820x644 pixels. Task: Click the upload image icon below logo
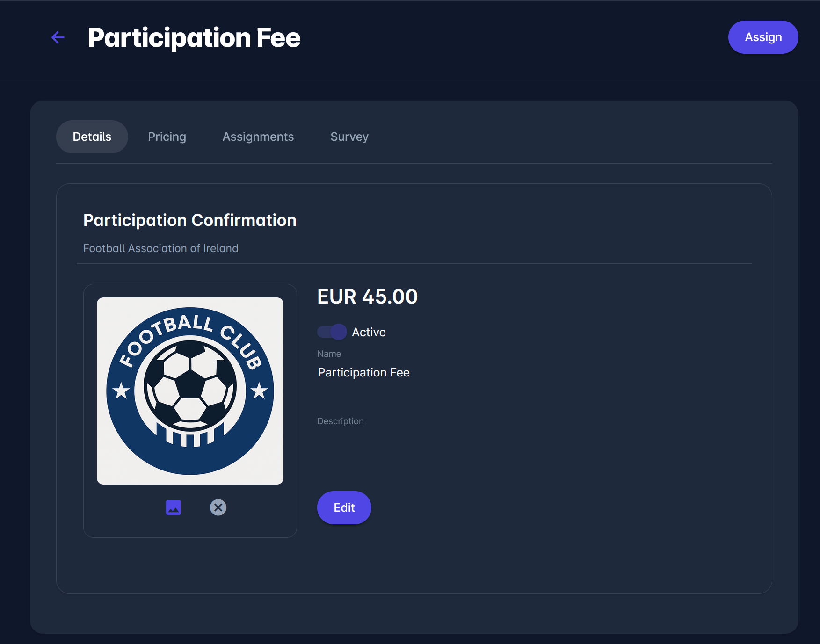point(174,507)
